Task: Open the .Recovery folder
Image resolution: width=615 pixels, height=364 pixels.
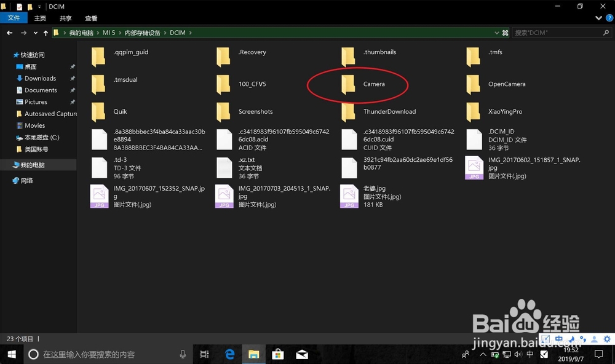Action: (241, 57)
